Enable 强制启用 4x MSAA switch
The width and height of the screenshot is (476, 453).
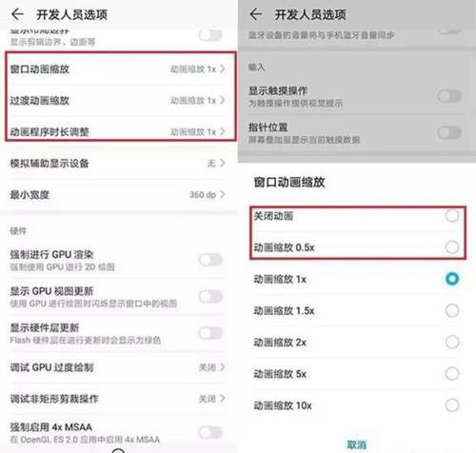pyautogui.click(x=210, y=432)
